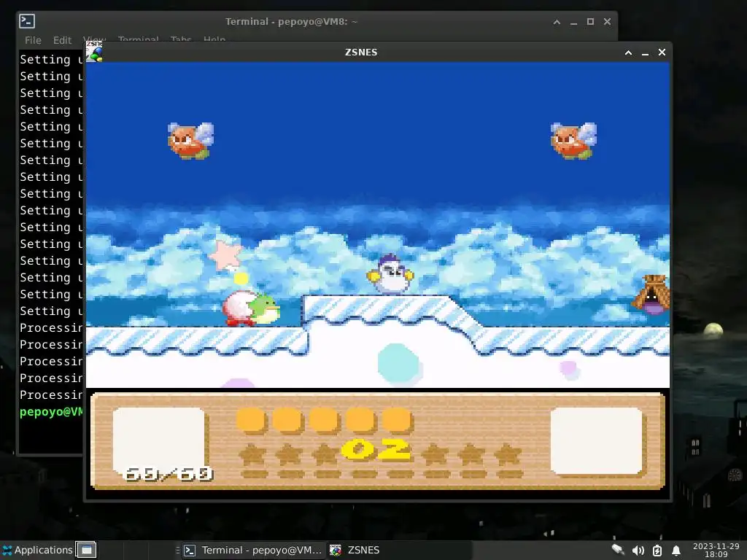The width and height of the screenshot is (747, 560).
Task: Open the File menu in Terminal
Action: point(33,40)
